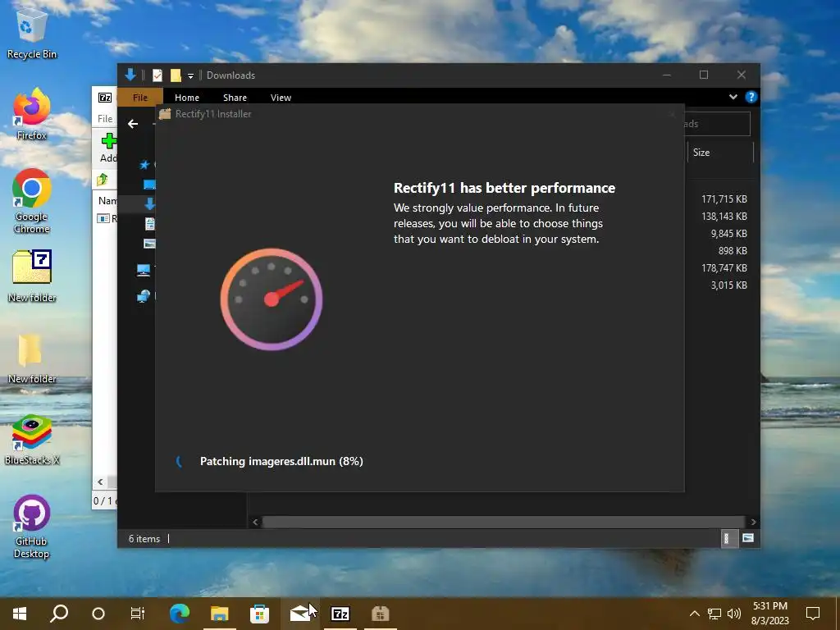Screen dimensions: 840x630
Task: Select Network in navigation pane
Action: coord(143,295)
